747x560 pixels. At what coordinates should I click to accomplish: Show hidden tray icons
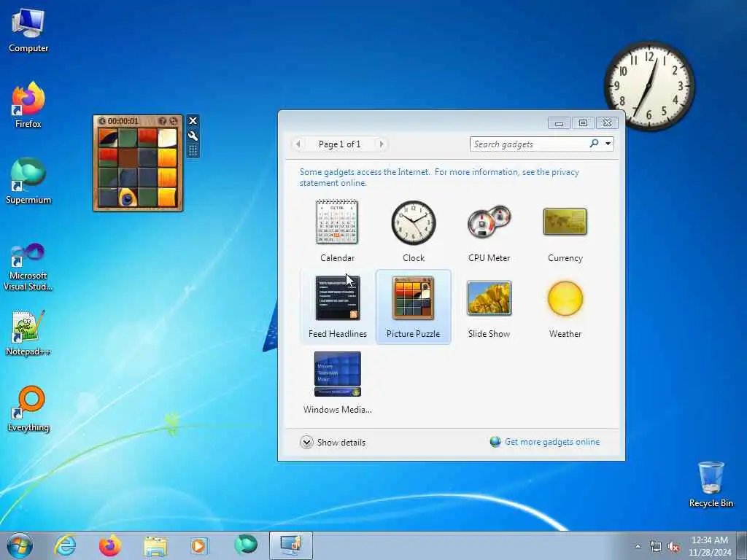point(638,546)
